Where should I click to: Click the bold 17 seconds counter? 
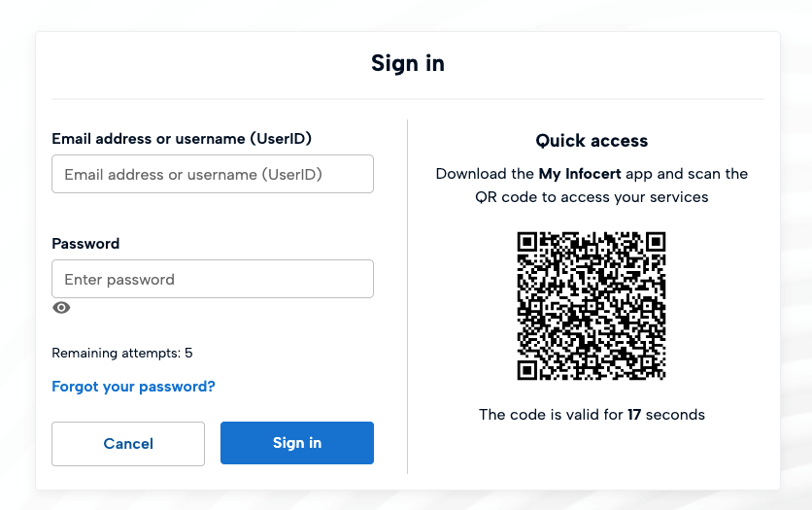634,415
